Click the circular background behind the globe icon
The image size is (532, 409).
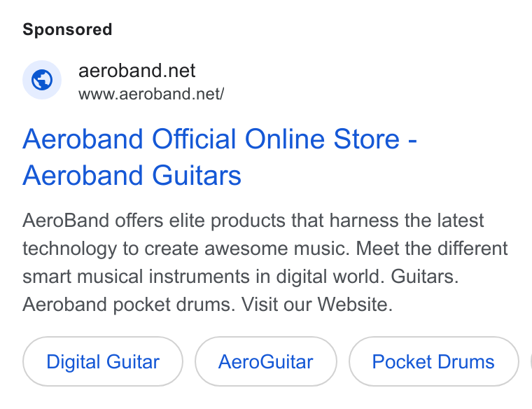coord(42,80)
